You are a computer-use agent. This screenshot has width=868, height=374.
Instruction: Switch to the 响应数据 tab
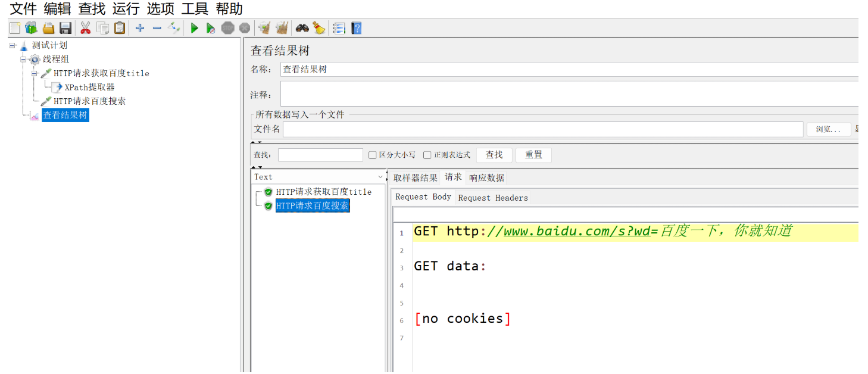[x=486, y=177]
